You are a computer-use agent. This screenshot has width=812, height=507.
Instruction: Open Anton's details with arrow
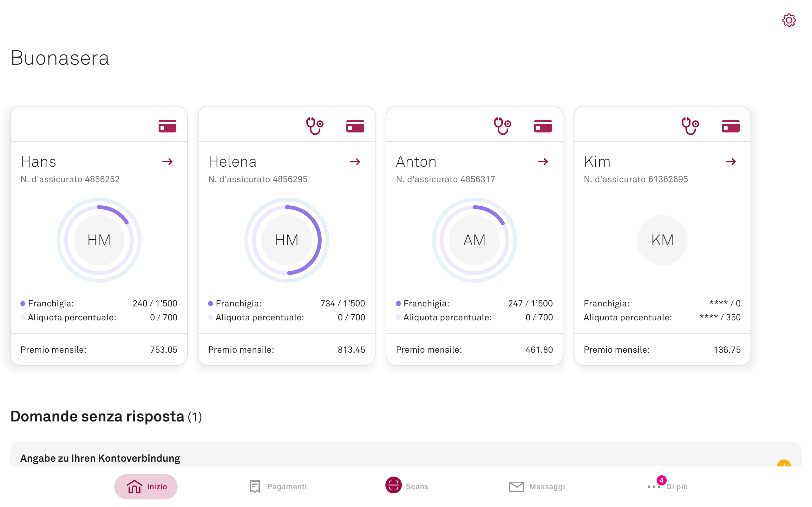pos(543,162)
